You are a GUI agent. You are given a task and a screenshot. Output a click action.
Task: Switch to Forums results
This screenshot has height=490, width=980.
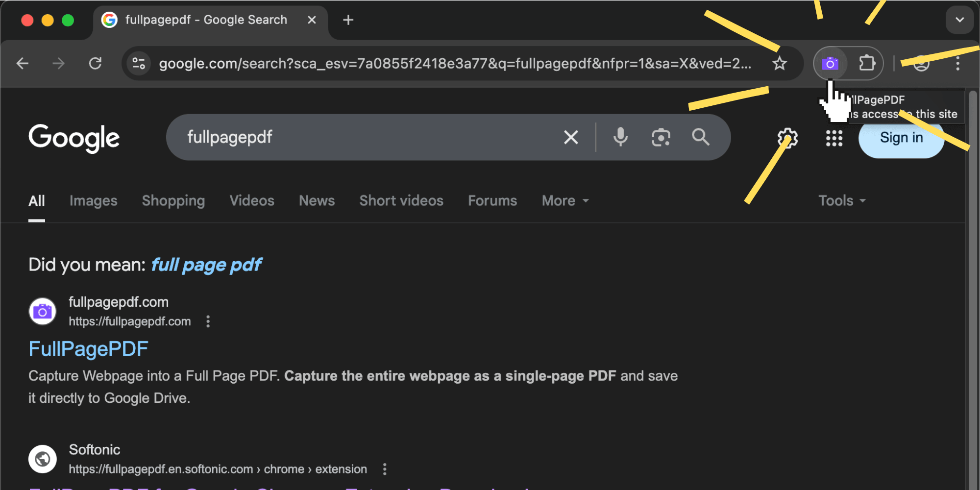(492, 201)
